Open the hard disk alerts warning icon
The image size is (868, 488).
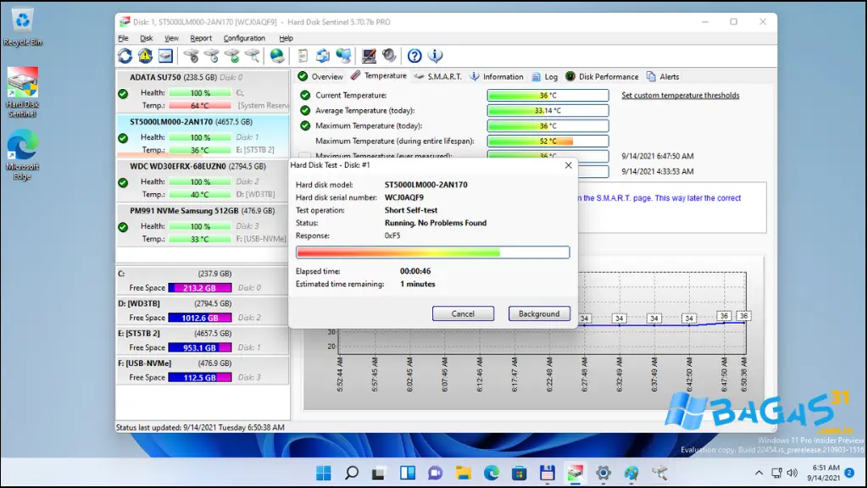point(146,55)
